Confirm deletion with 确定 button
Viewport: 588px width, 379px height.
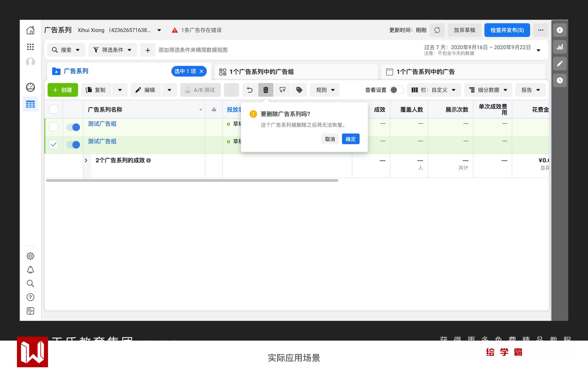click(x=350, y=139)
